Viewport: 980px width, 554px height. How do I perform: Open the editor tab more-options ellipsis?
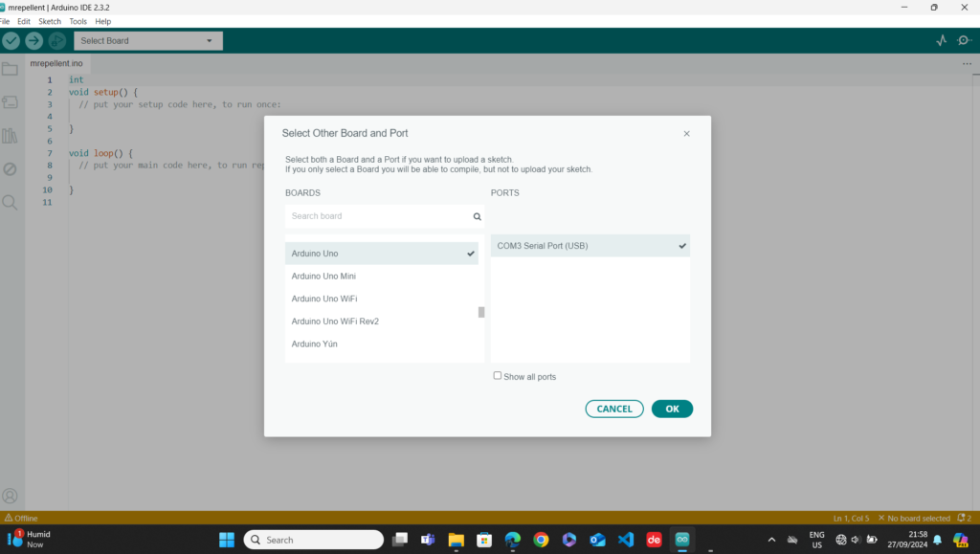pos(967,64)
